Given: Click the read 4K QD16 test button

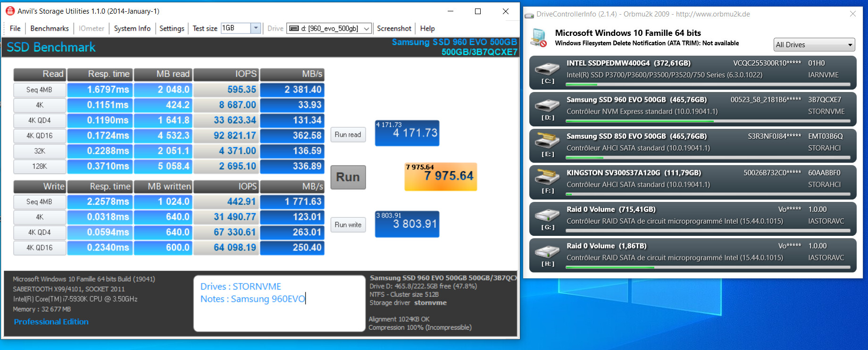Looking at the screenshot, I should 40,135.
